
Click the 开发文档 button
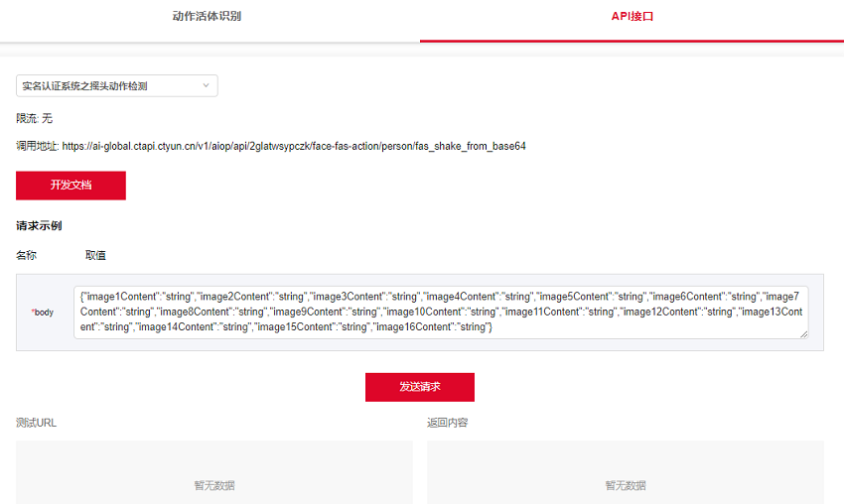pos(71,186)
